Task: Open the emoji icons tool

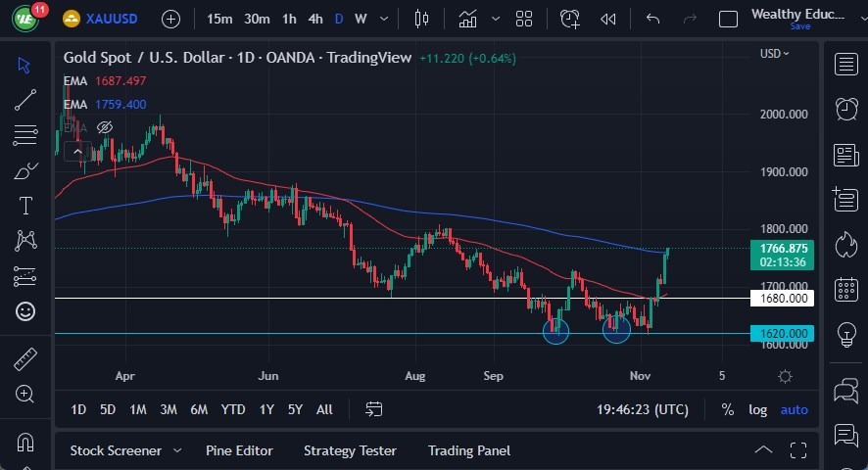Action: (25, 311)
